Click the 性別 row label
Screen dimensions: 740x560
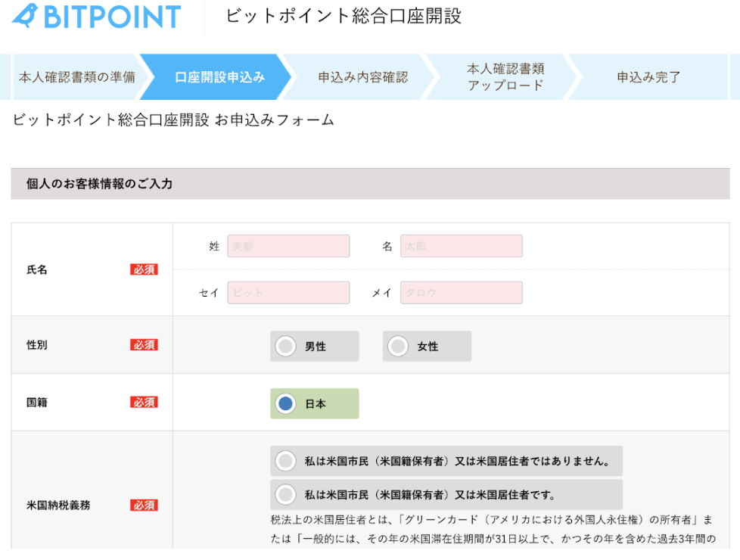coord(37,344)
